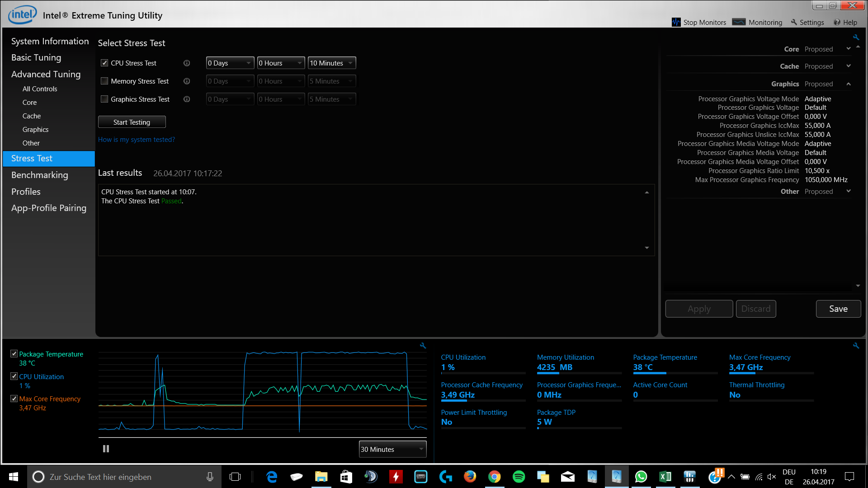Click Stop Monitors in header

point(699,22)
